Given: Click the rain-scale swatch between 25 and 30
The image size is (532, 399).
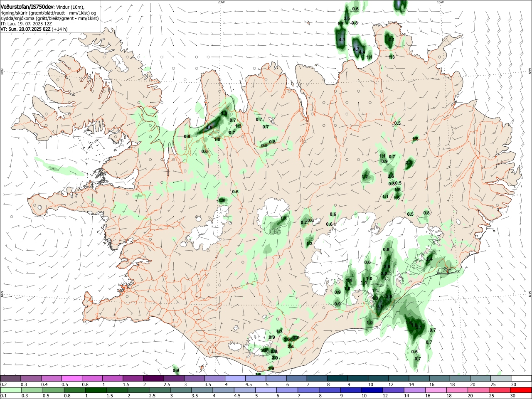Looking at the screenshot, I should coord(500,390).
